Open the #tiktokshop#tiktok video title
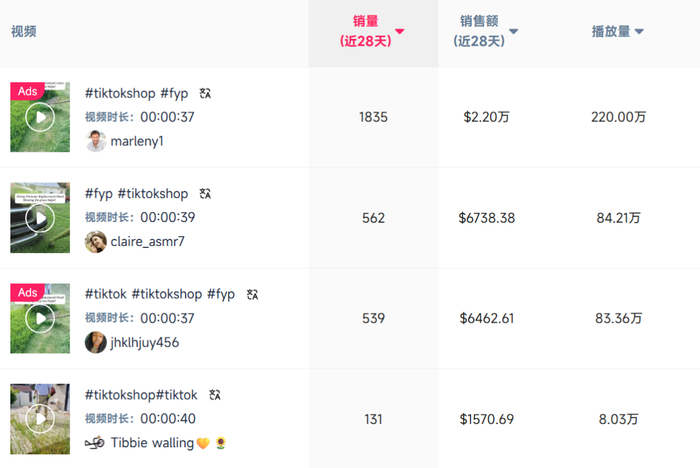This screenshot has height=468, width=700. pos(141,395)
